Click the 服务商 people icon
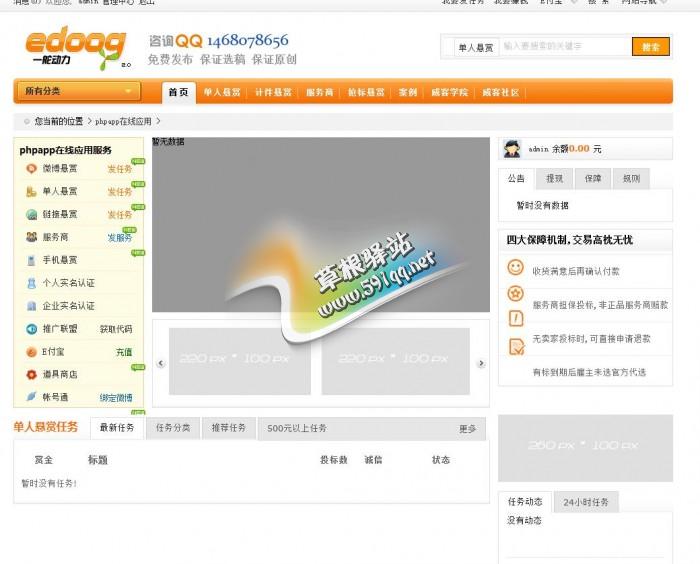Viewport: 700px width, 564px height. [32, 237]
